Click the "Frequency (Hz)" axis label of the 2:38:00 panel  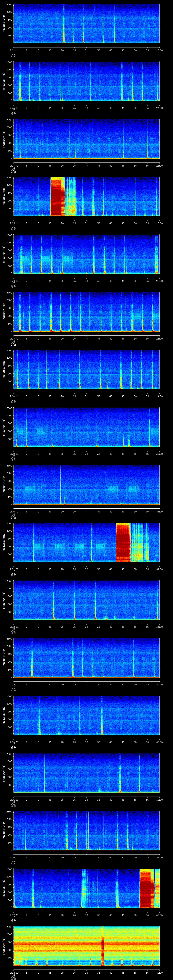(x=4, y=946)
